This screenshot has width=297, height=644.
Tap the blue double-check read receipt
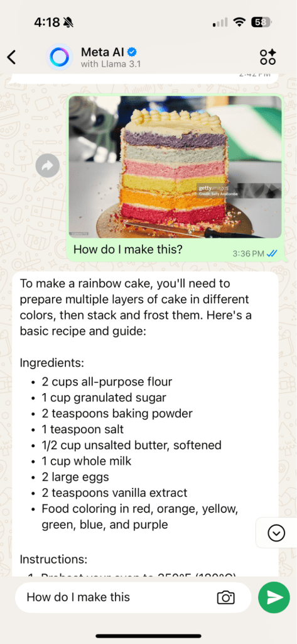272,253
